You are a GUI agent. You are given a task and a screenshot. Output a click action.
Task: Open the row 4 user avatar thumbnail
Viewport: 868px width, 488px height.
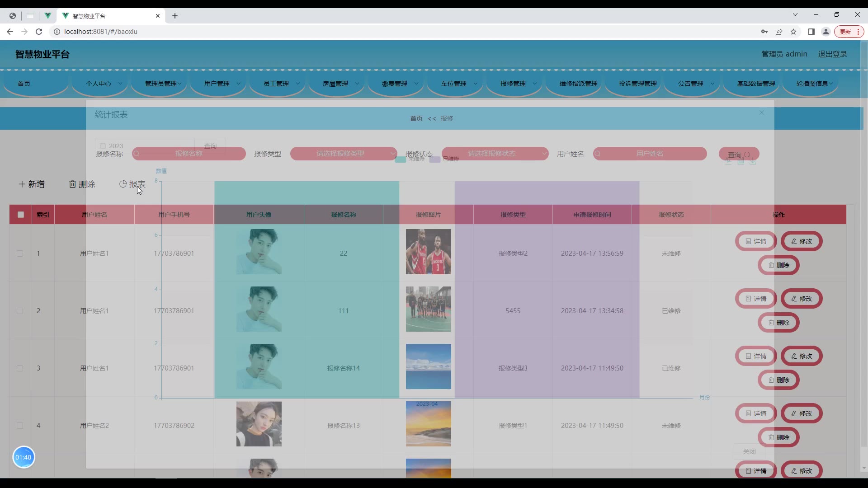259,424
